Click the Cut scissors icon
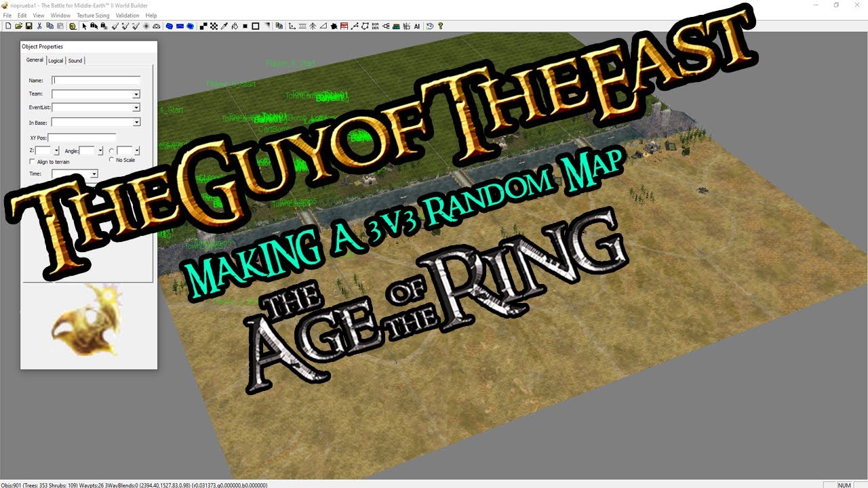Viewport: 868px width, 488px height. 39,26
